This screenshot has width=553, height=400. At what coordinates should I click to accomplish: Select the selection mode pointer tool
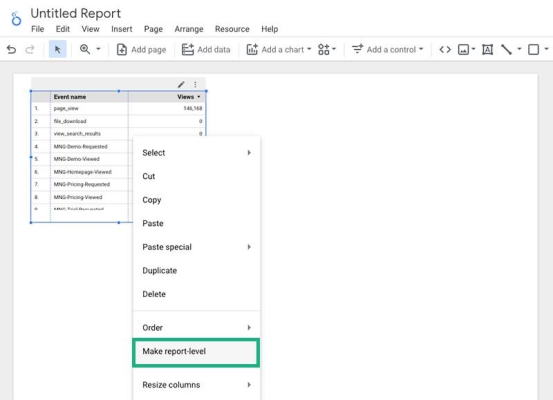pyautogui.click(x=57, y=49)
